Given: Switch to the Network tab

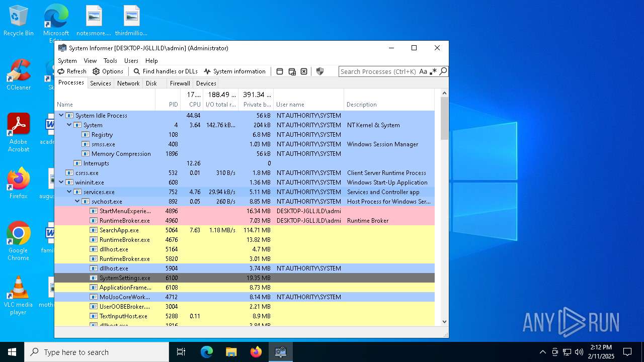Looking at the screenshot, I should click(x=128, y=83).
